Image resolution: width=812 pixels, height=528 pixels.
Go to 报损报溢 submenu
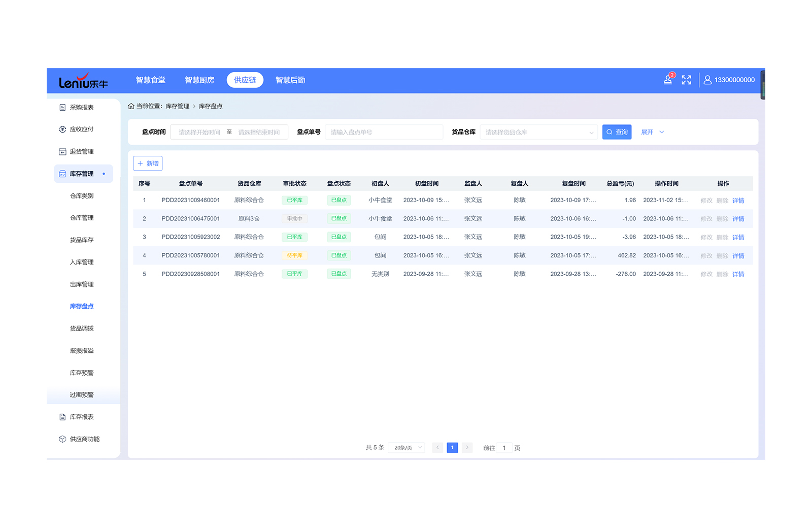[x=82, y=351]
